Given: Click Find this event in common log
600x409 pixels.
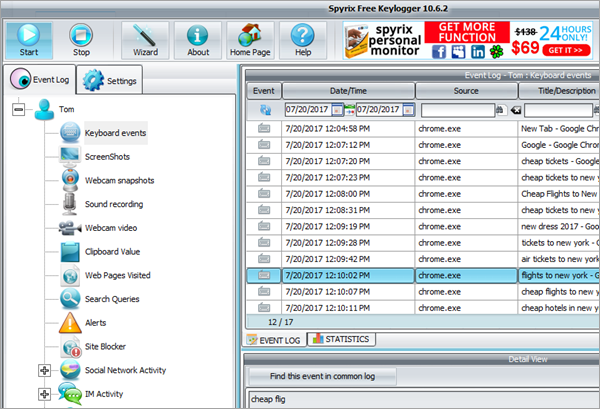Looking at the screenshot, I should 322,376.
